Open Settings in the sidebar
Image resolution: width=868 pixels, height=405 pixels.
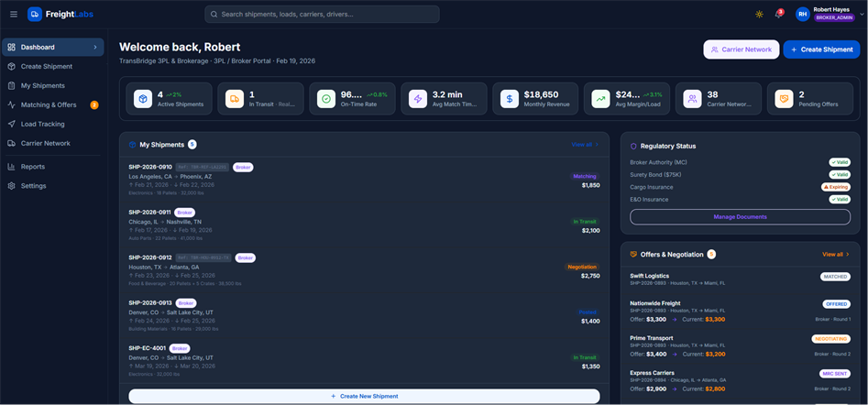point(52,186)
